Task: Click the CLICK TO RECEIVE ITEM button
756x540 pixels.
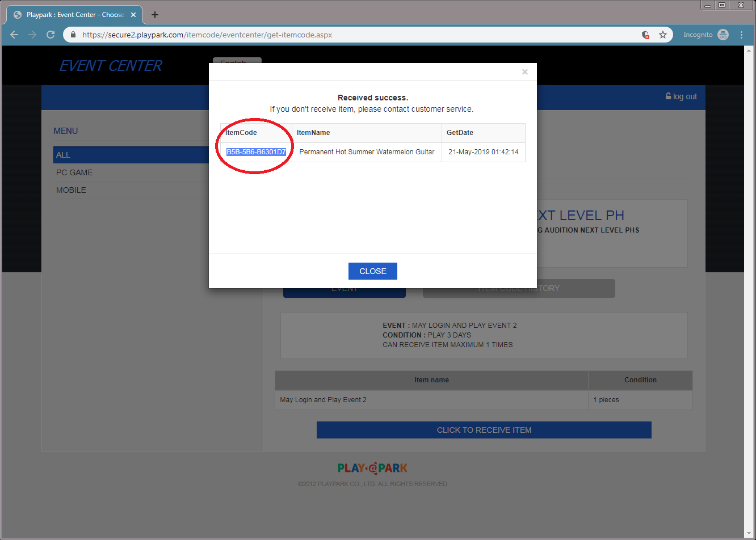Action: 484,430
